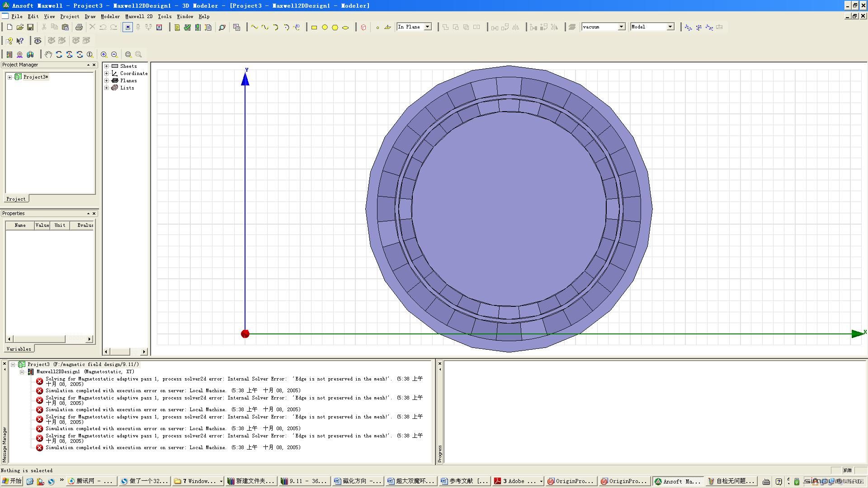
Task: Select the Draw line tool
Action: (x=255, y=27)
